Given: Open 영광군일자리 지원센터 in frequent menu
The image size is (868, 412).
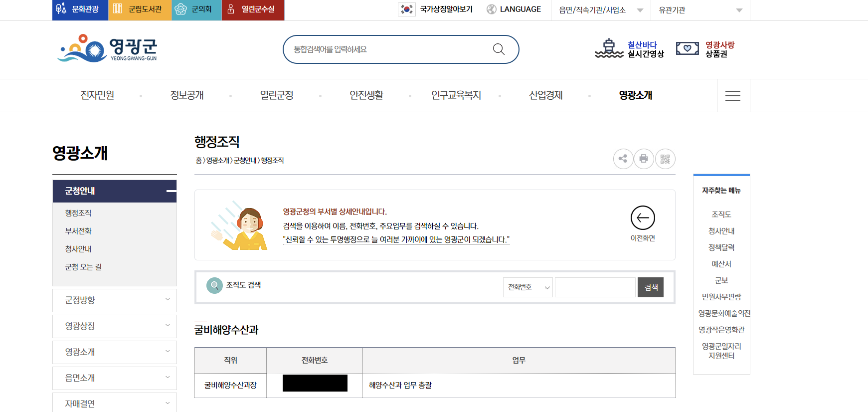Looking at the screenshot, I should click(x=721, y=351).
